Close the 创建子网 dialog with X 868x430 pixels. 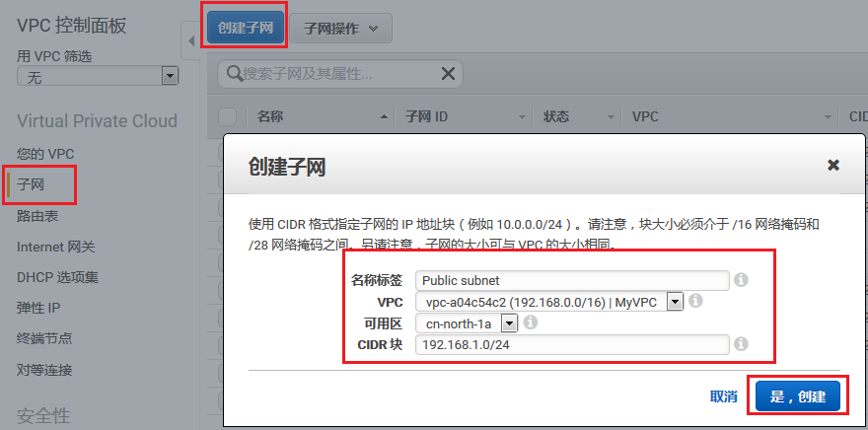click(832, 166)
